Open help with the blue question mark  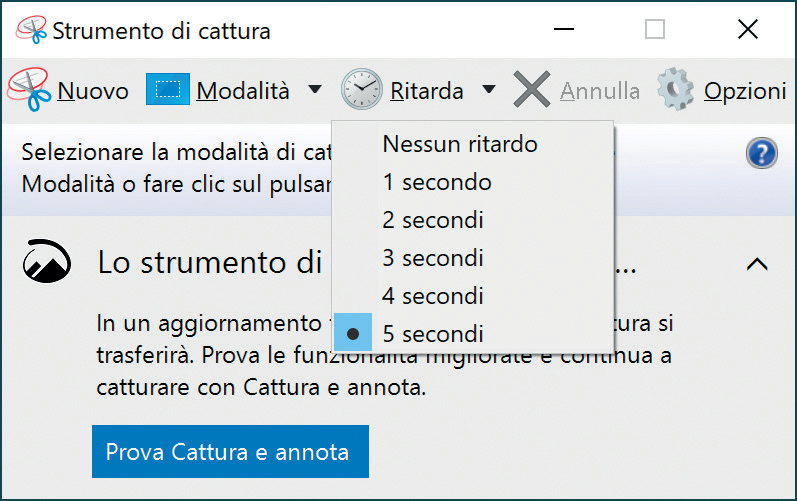point(761,153)
